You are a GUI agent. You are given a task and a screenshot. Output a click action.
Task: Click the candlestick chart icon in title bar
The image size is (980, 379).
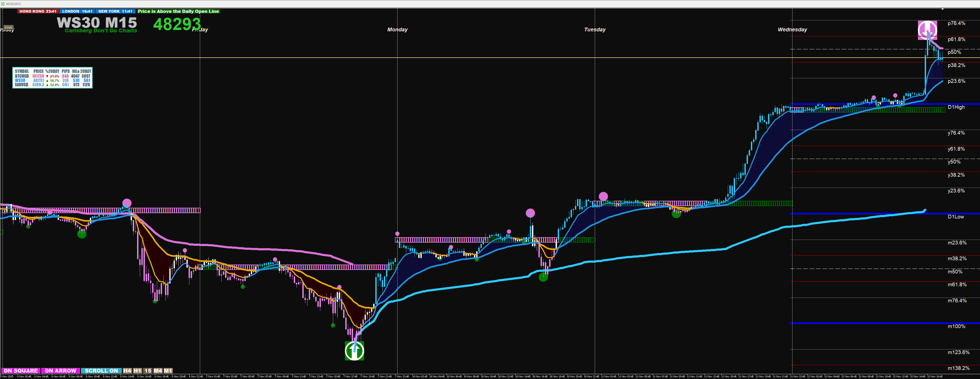click(3, 4)
